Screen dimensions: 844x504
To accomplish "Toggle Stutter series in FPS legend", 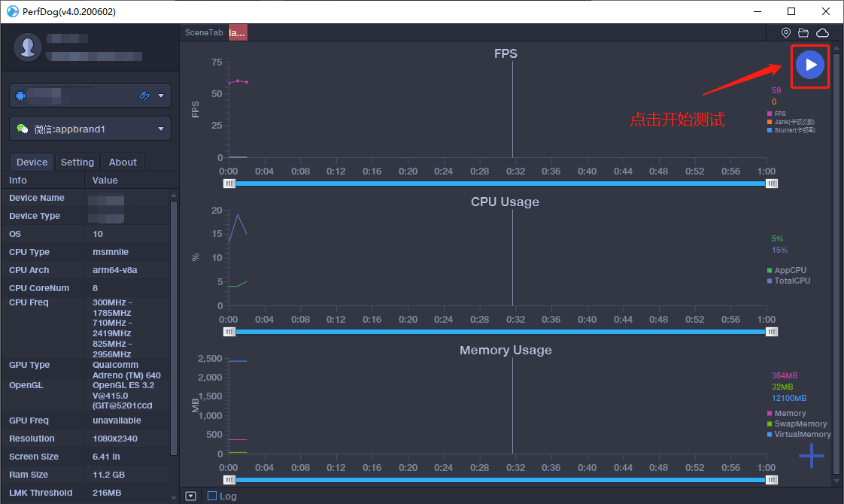I will coord(791,130).
